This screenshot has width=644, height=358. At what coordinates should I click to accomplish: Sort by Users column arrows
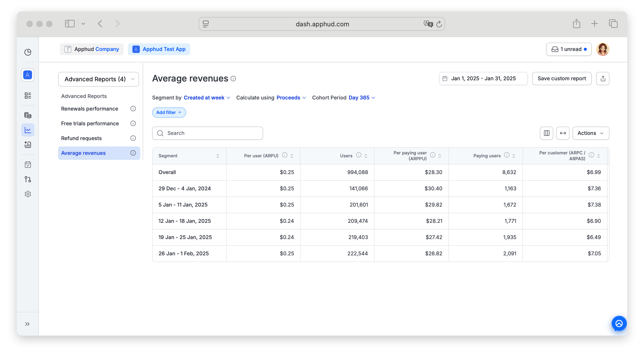366,156
